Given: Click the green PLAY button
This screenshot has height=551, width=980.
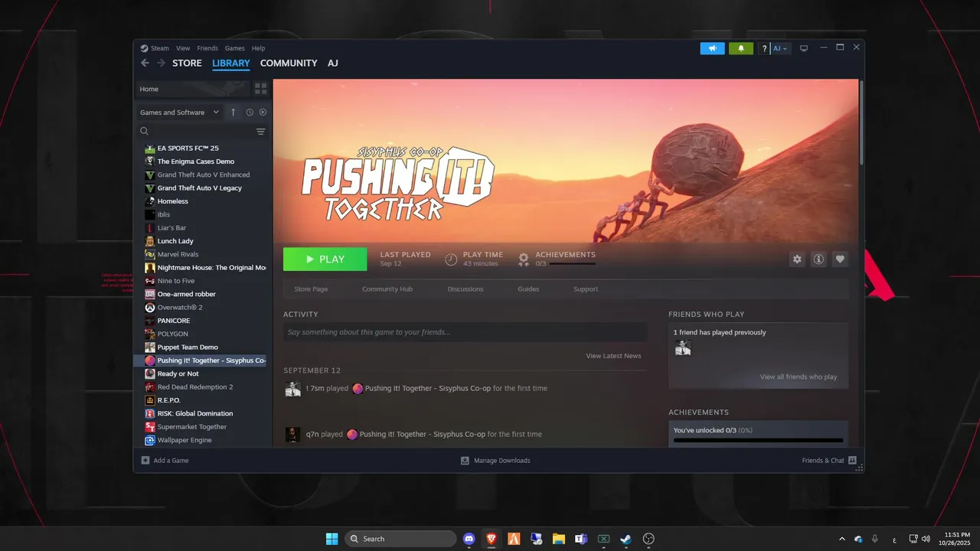Looking at the screenshot, I should click(x=325, y=259).
